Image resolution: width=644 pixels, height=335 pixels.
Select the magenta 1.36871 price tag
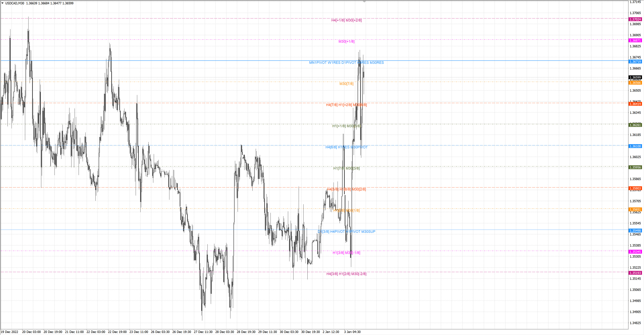635,40
